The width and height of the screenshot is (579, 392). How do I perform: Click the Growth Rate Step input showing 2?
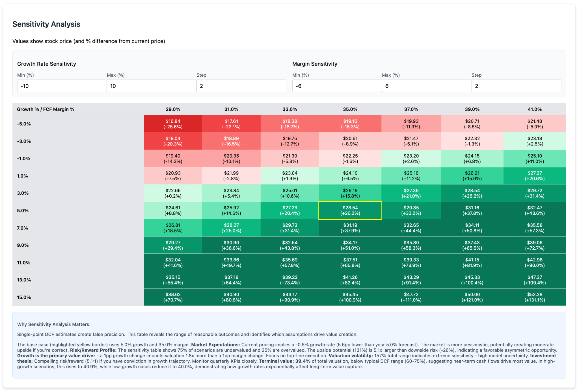pos(241,86)
